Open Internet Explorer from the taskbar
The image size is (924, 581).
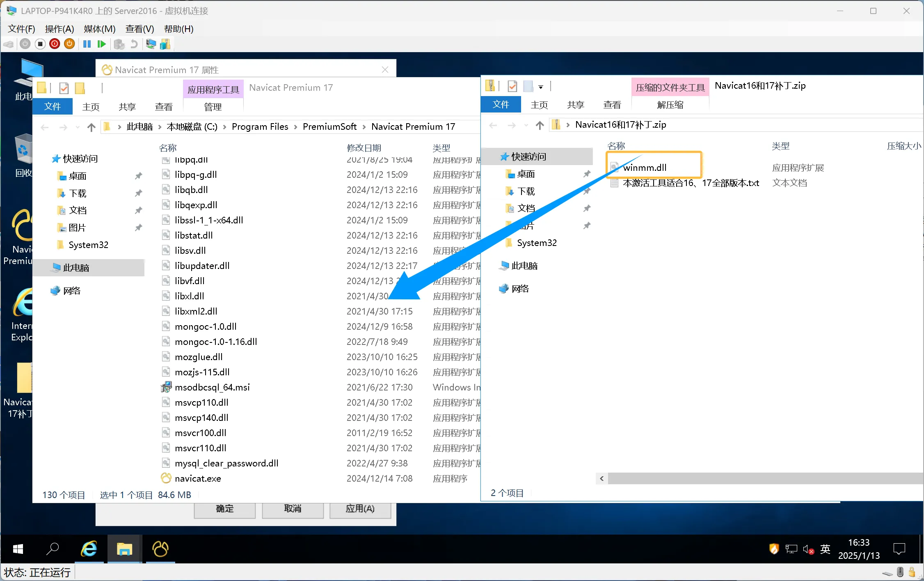click(89, 549)
